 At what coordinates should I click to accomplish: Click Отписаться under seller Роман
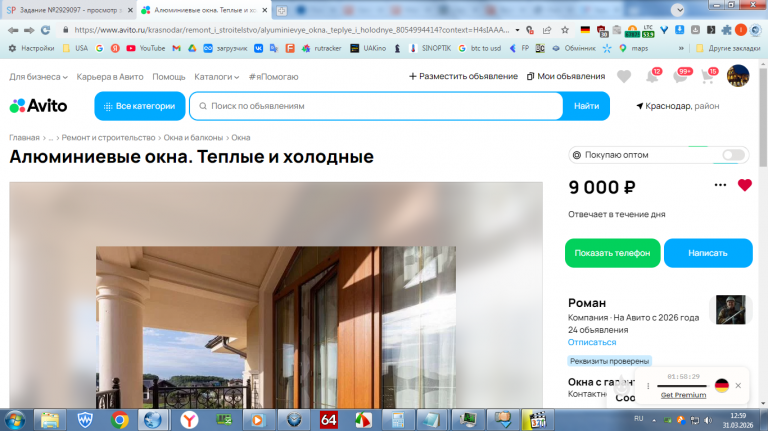(592, 342)
